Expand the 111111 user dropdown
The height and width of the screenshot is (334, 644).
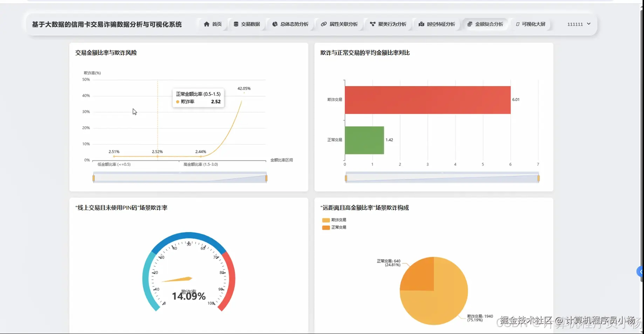(x=579, y=24)
